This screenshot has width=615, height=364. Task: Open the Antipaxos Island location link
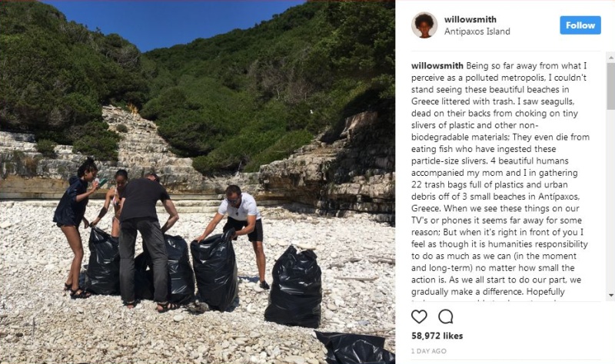tap(477, 31)
